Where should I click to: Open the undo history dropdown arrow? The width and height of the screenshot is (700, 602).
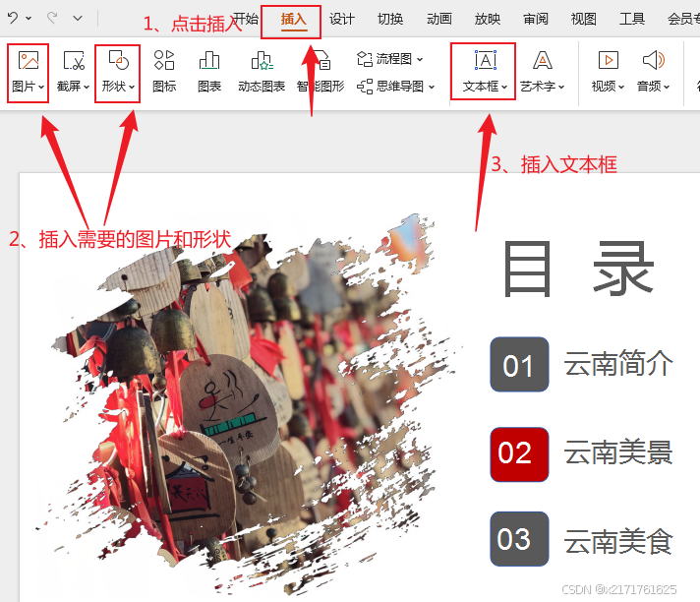pos(29,19)
